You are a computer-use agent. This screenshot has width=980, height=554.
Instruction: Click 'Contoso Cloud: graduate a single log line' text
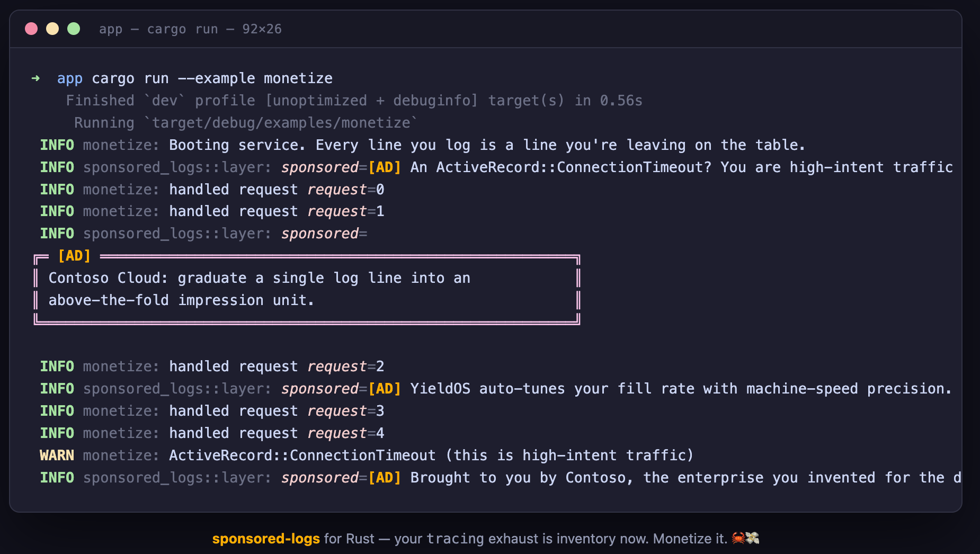point(260,278)
